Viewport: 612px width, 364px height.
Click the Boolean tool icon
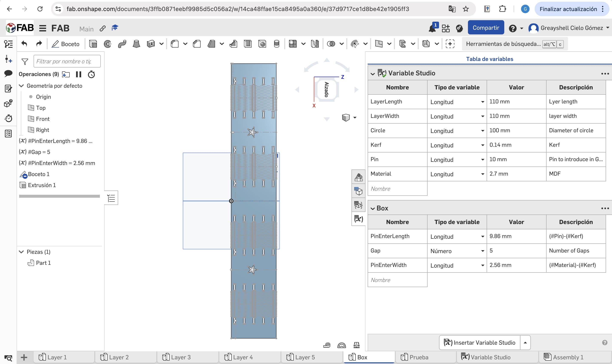click(331, 44)
